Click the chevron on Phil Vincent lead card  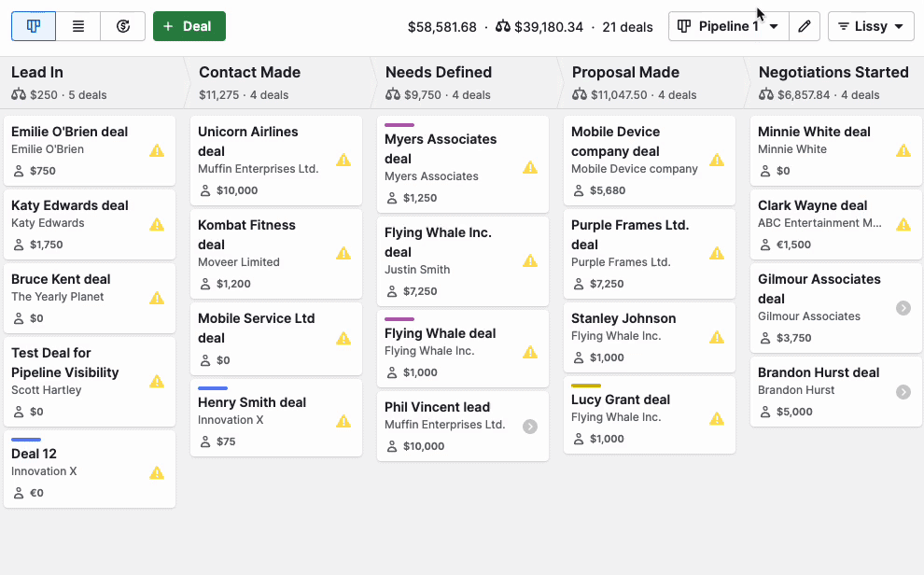(x=529, y=426)
